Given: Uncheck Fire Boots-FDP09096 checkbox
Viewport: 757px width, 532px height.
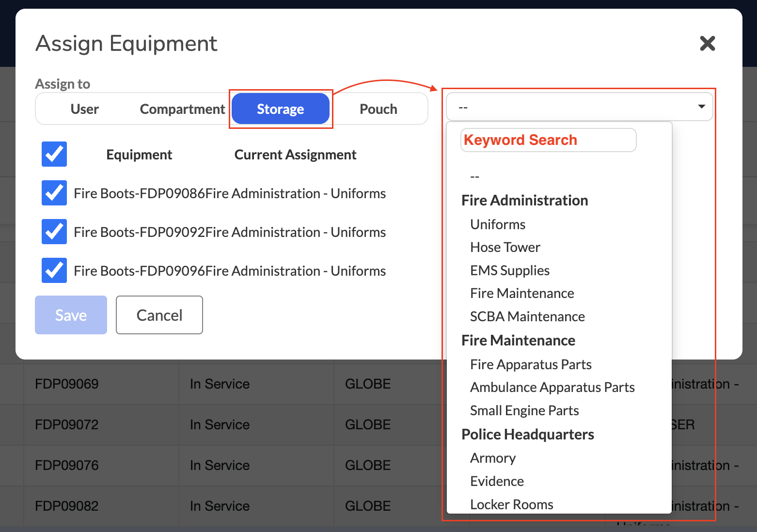Looking at the screenshot, I should tap(54, 270).
